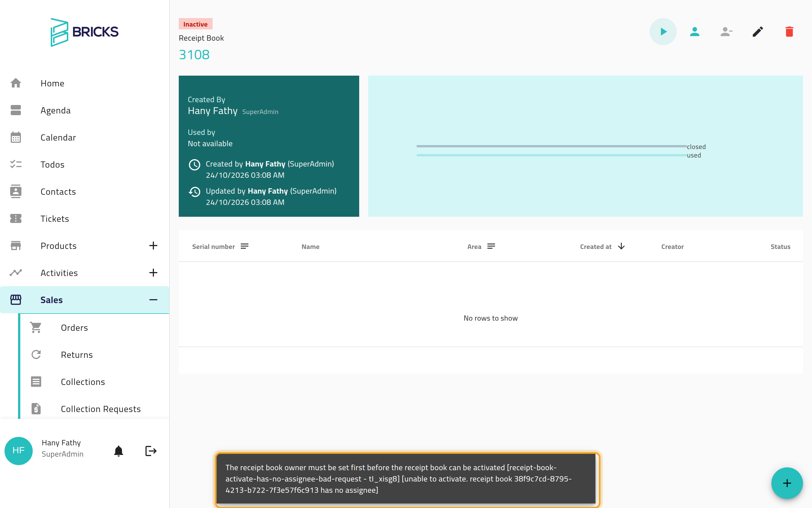Go to Home
This screenshot has width=812, height=508.
pos(85,83)
